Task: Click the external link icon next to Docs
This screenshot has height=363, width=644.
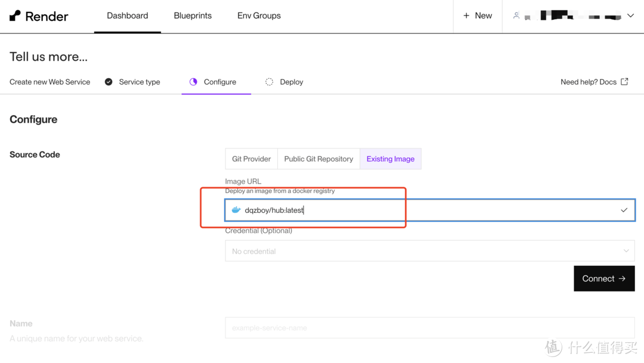Action: (x=624, y=82)
